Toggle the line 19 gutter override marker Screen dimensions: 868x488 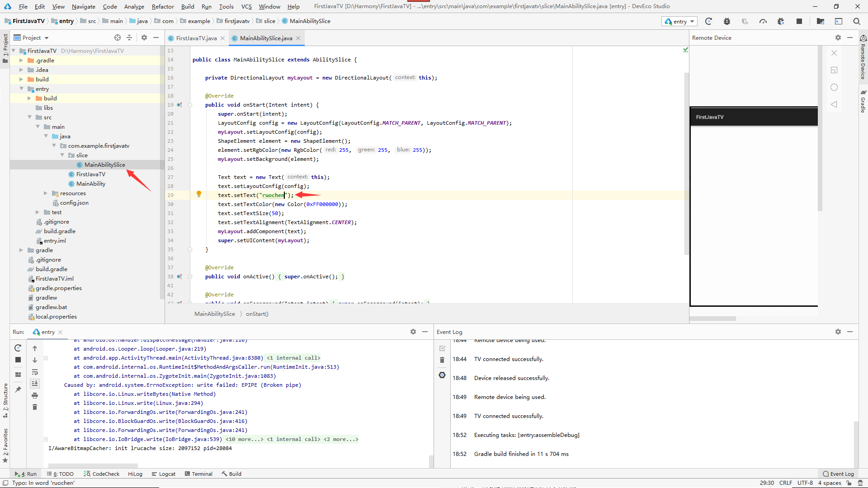pos(179,105)
